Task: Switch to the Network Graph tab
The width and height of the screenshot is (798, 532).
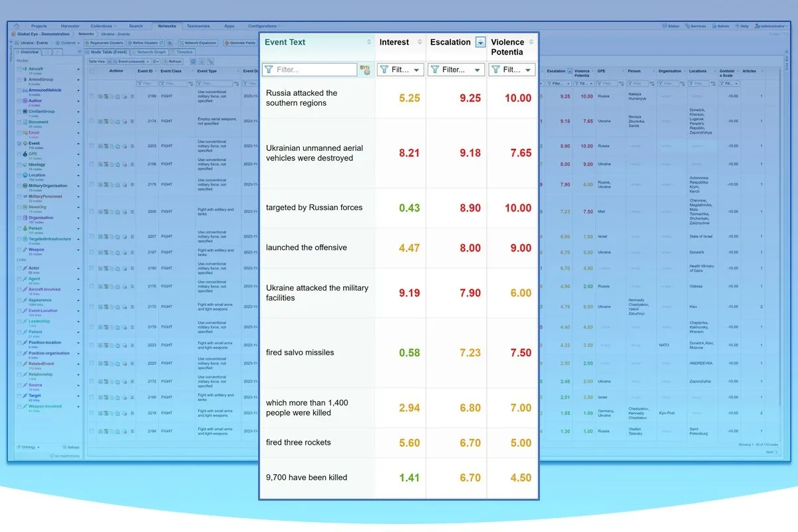Action: point(149,51)
